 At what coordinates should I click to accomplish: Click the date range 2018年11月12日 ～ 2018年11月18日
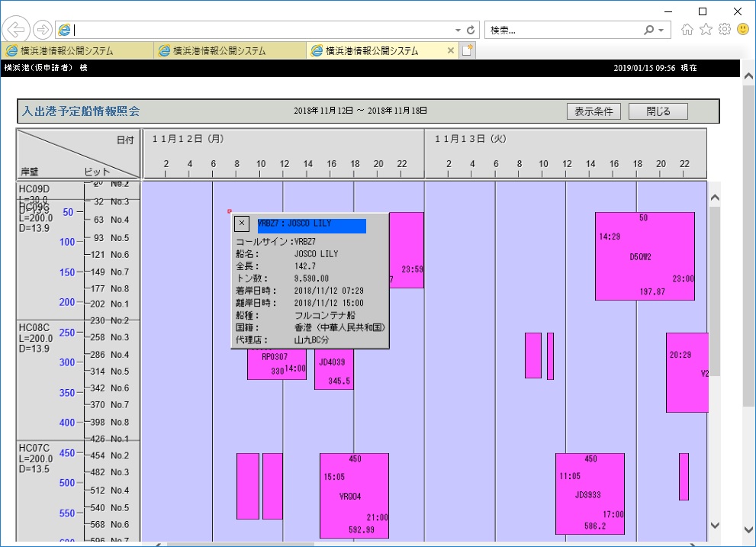[x=360, y=111]
